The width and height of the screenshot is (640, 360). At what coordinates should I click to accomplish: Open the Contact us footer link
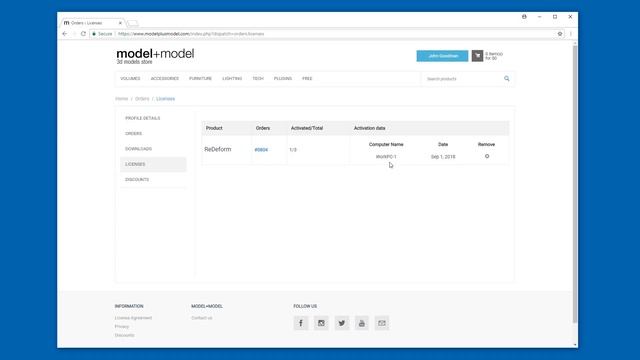click(202, 318)
